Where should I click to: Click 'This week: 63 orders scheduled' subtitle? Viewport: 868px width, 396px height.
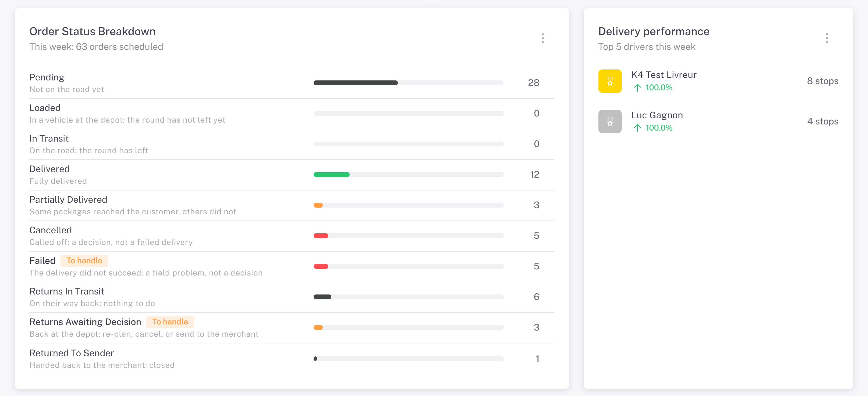pyautogui.click(x=96, y=47)
